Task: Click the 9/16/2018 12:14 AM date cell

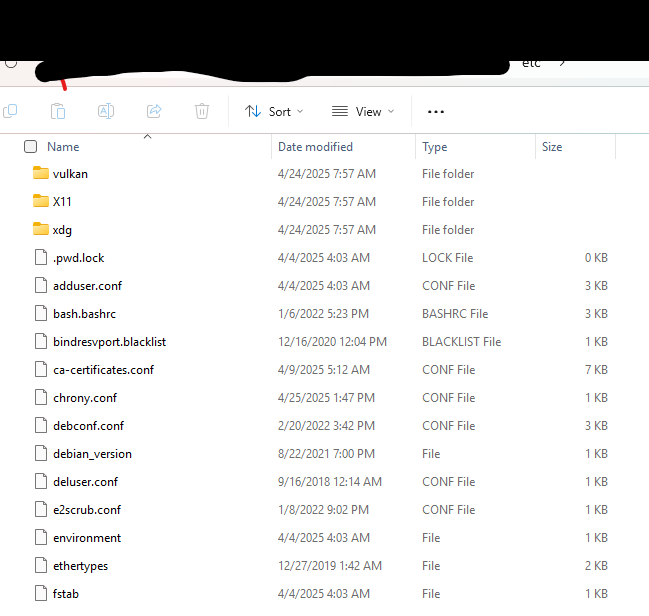Action: pos(330,482)
